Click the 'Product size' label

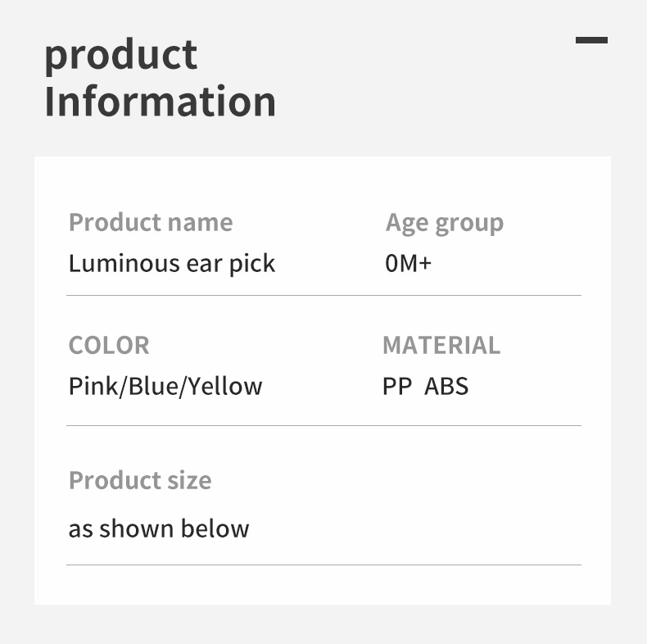coord(140,480)
